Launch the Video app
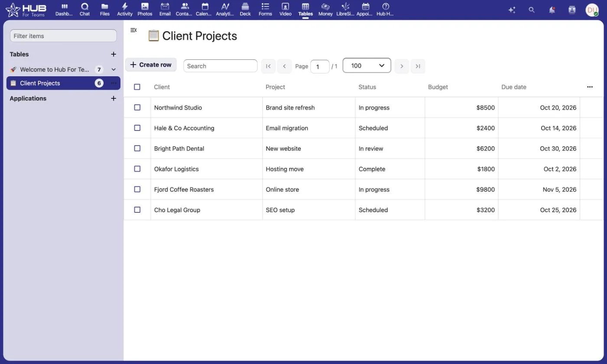Screen dimensions: 607x364 coord(285,10)
